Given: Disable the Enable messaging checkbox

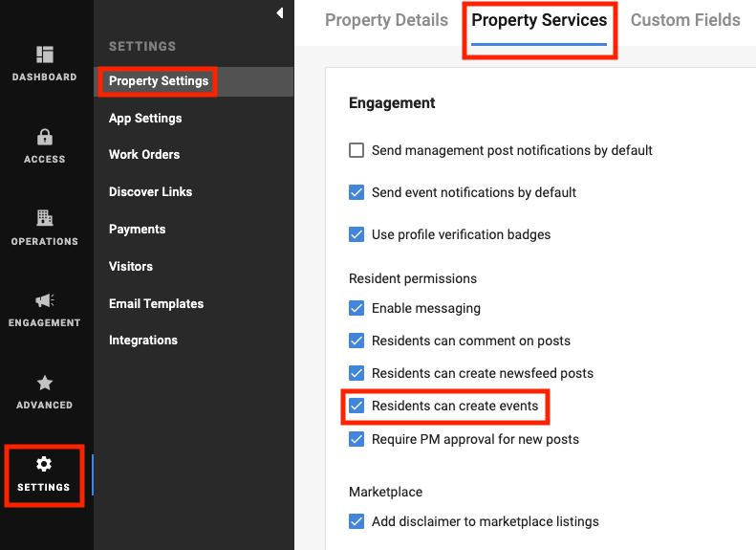Looking at the screenshot, I should 356,308.
